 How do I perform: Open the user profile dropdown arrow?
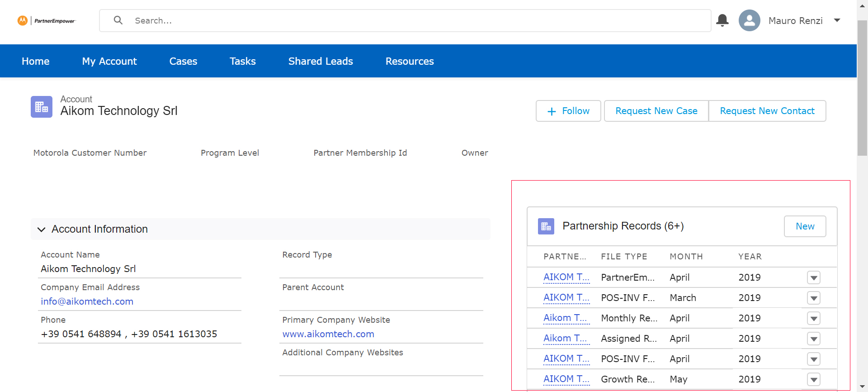point(837,20)
